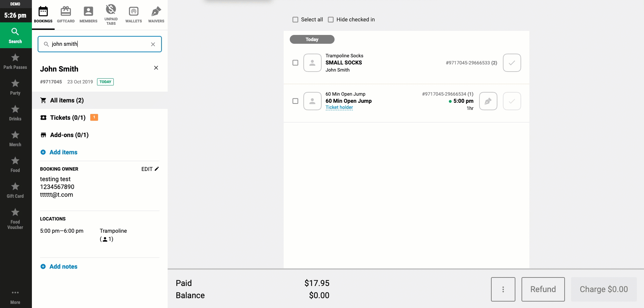Click reference #9717045-29666534 (1)

(448, 94)
